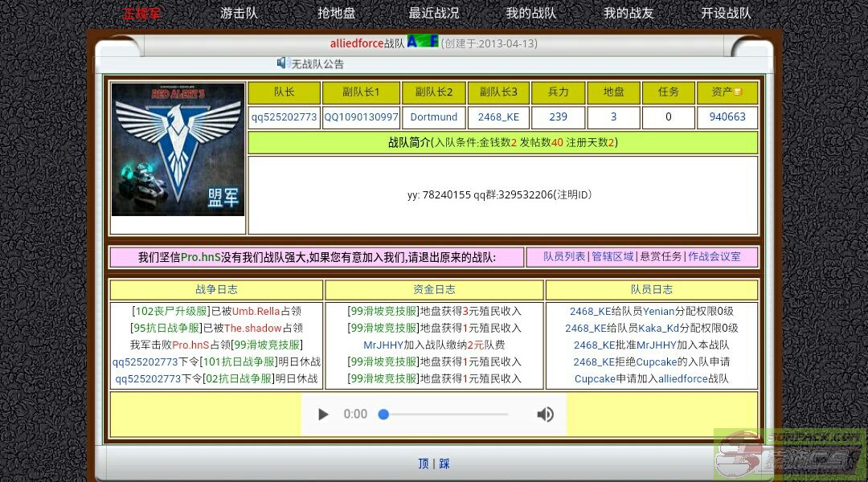This screenshot has height=482, width=868.
Task: Click the AF team badge icon
Action: click(x=422, y=41)
